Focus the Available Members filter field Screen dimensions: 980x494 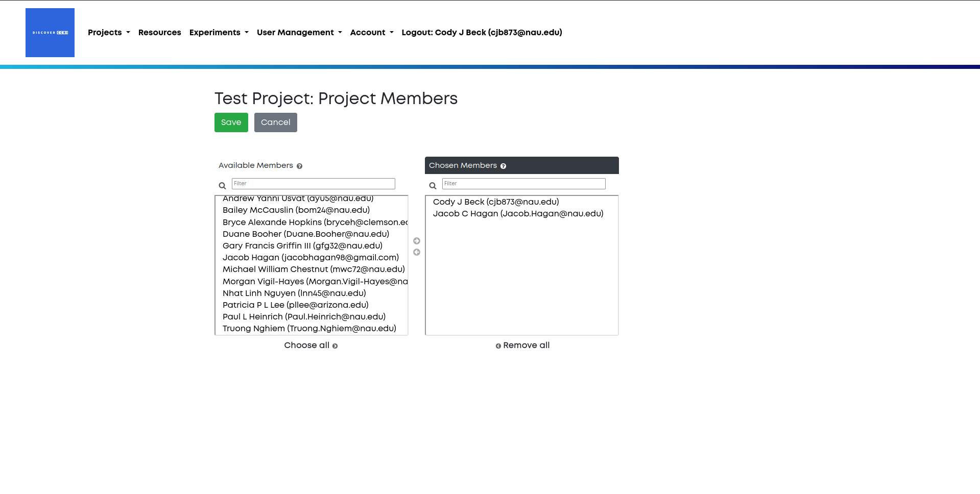pyautogui.click(x=314, y=184)
